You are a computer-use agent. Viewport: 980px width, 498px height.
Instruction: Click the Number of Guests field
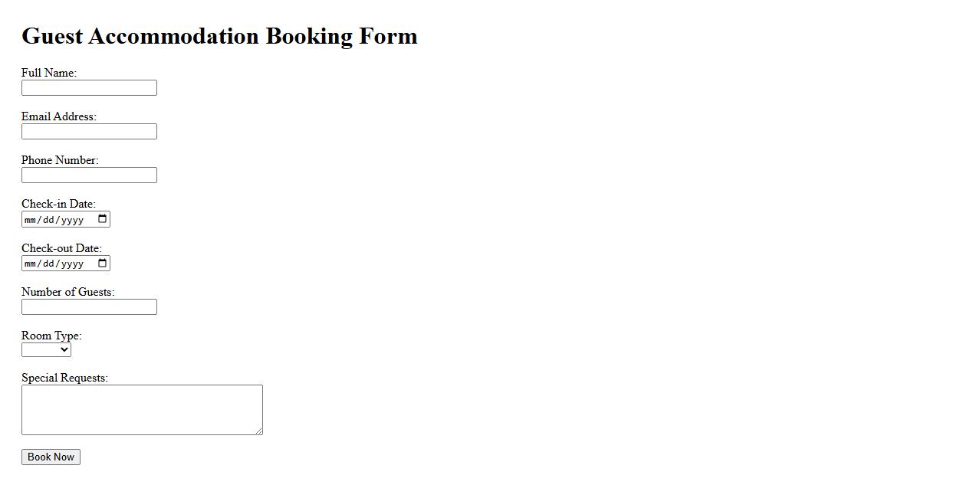[89, 307]
